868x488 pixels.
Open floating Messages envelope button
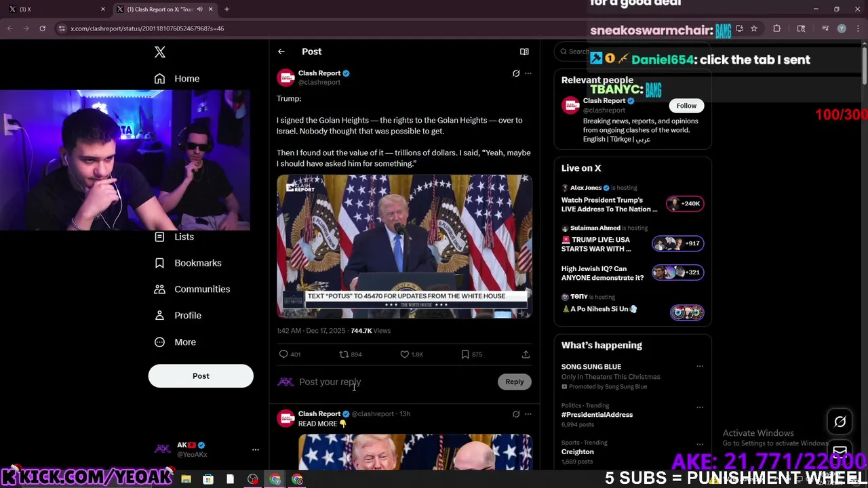click(840, 451)
